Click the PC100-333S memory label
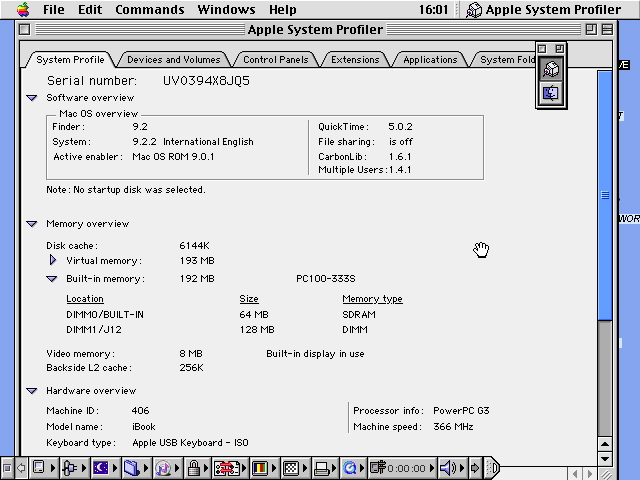The image size is (640, 480). point(326,279)
